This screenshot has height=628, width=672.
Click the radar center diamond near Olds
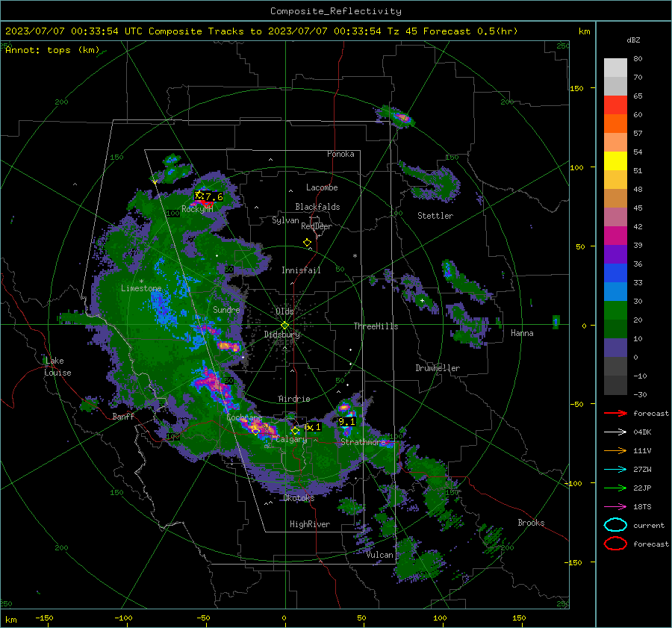(x=284, y=326)
